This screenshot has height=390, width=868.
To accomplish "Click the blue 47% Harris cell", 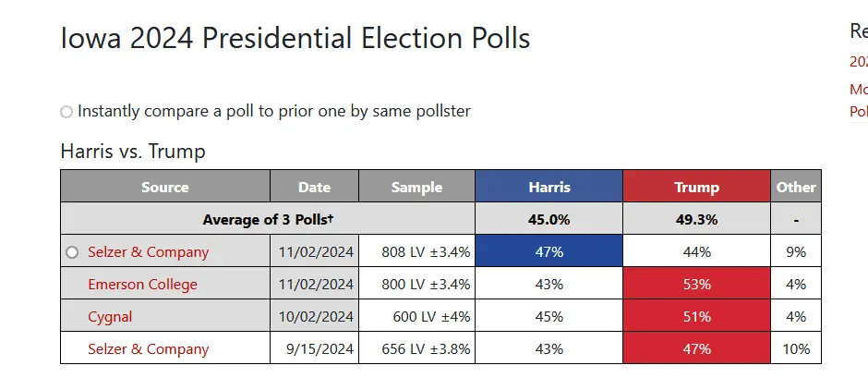I will coord(549,252).
